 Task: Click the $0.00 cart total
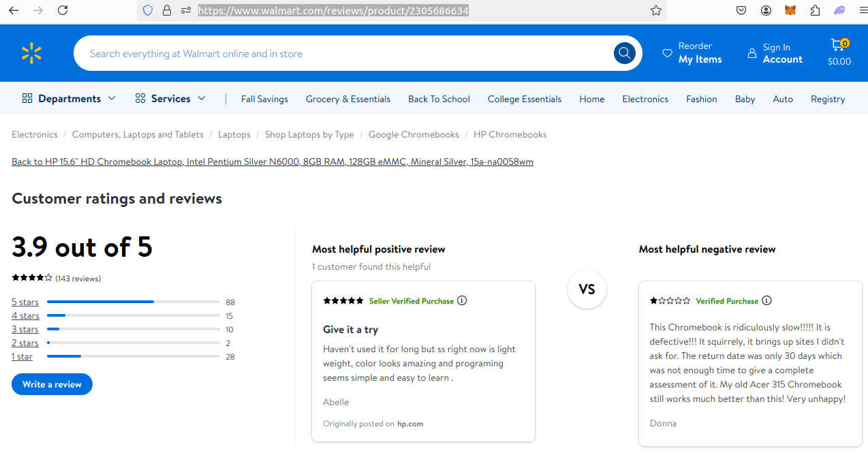839,61
